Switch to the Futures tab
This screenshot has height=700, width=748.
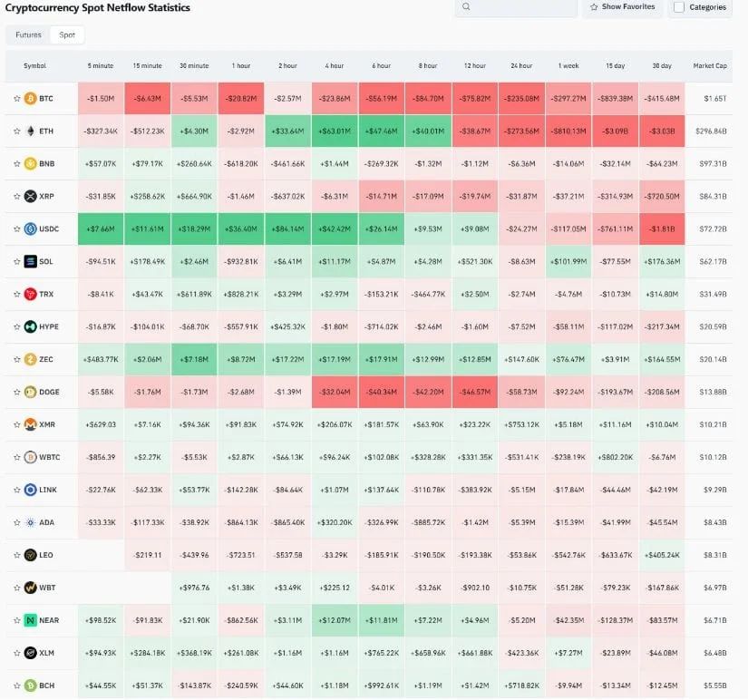click(28, 34)
